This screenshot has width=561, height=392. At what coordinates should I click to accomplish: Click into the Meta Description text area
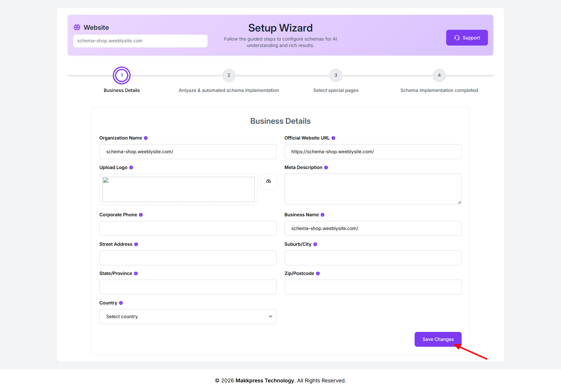point(373,189)
